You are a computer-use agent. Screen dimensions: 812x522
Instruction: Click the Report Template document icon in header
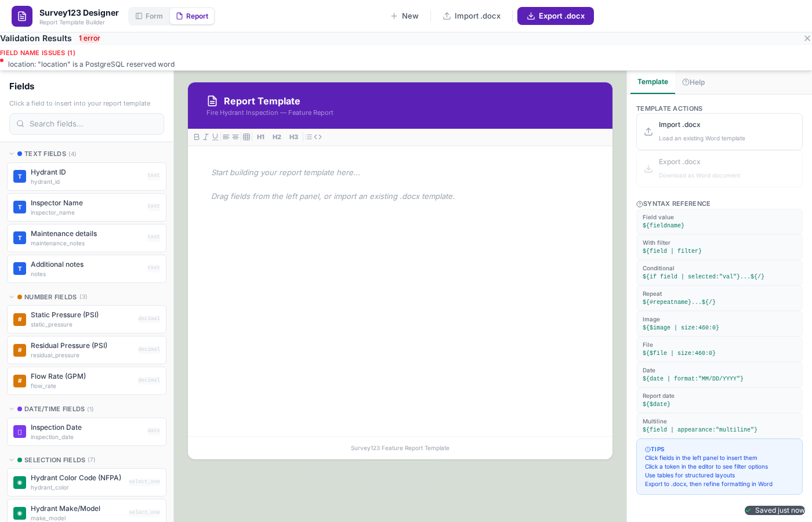212,101
